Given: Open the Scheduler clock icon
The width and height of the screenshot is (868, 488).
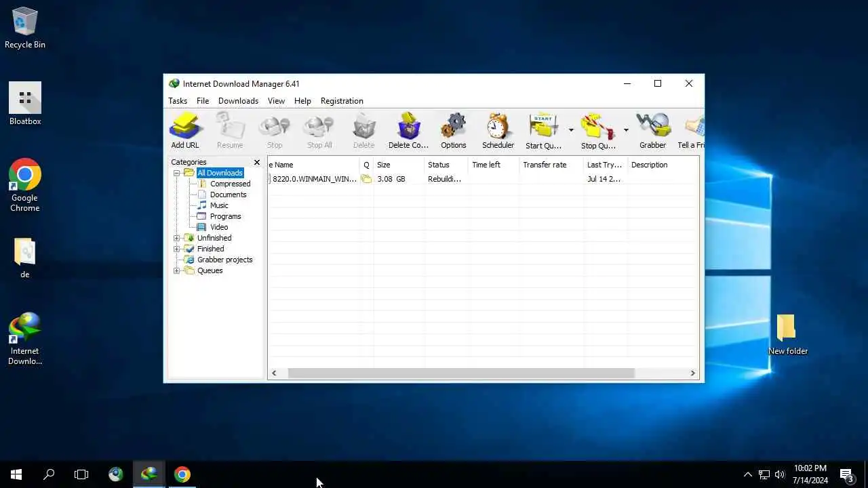Looking at the screenshot, I should 498,131.
